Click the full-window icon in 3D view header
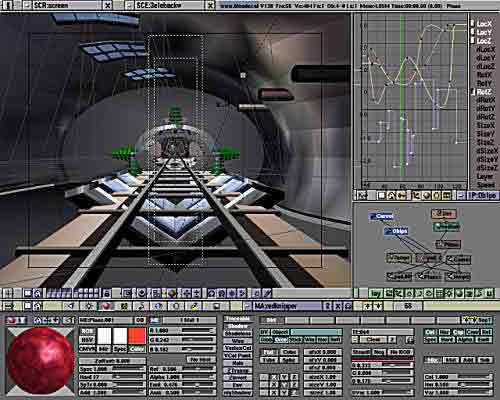The width and height of the screenshot is (500, 400). [x=28, y=293]
